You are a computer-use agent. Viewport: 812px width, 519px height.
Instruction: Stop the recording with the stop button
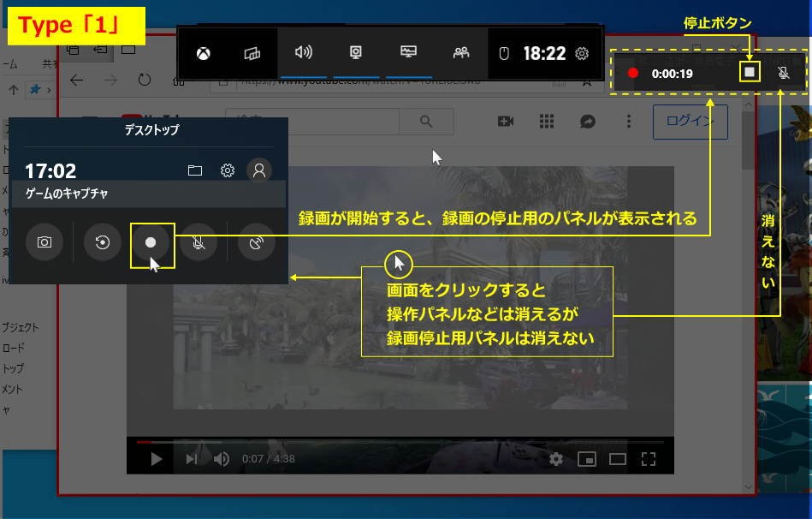coord(750,72)
